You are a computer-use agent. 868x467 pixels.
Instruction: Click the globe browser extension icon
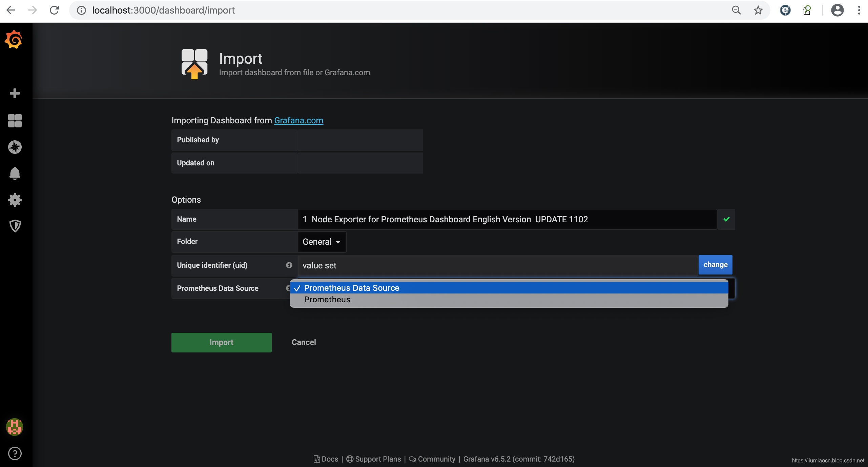(785, 10)
